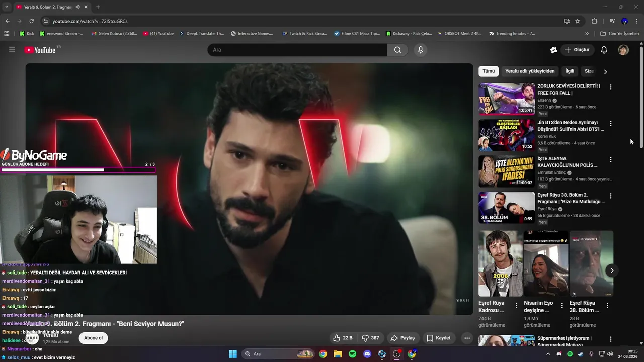
Task: Open options for Nisan'ın Eşo short
Action: (x=562, y=305)
